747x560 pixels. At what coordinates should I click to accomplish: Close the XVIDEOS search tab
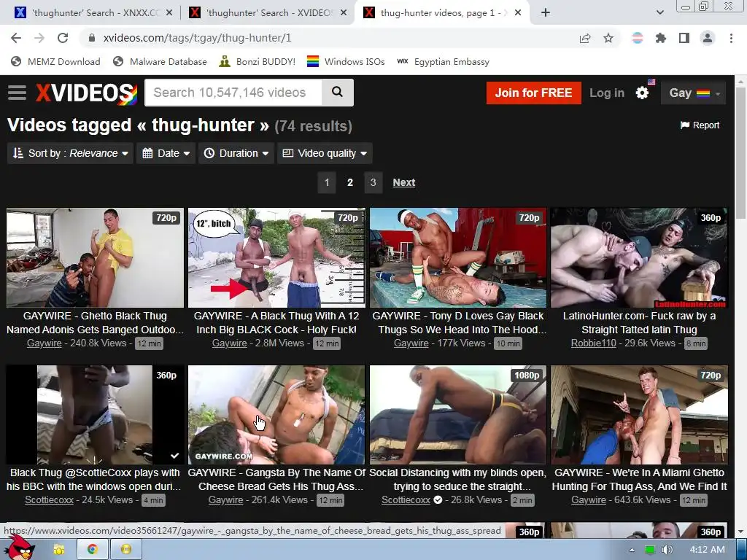click(x=344, y=13)
